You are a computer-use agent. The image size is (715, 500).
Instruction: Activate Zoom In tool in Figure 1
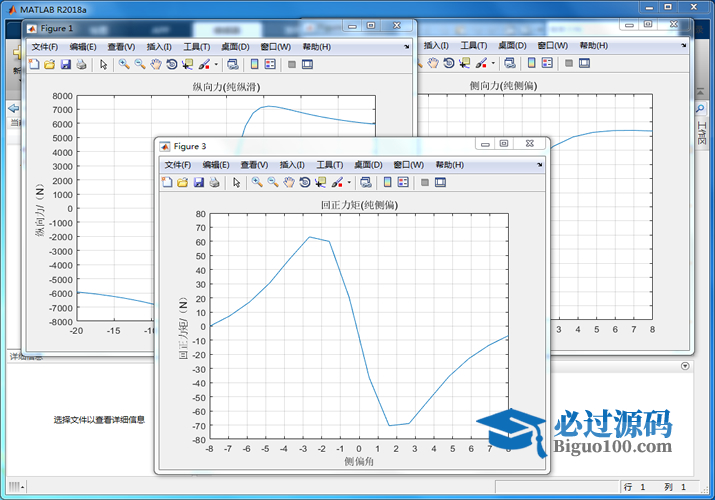click(x=124, y=64)
